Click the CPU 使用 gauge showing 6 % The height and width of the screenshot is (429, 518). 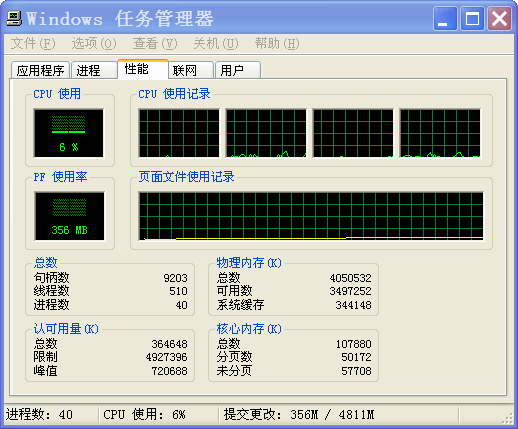tap(69, 133)
